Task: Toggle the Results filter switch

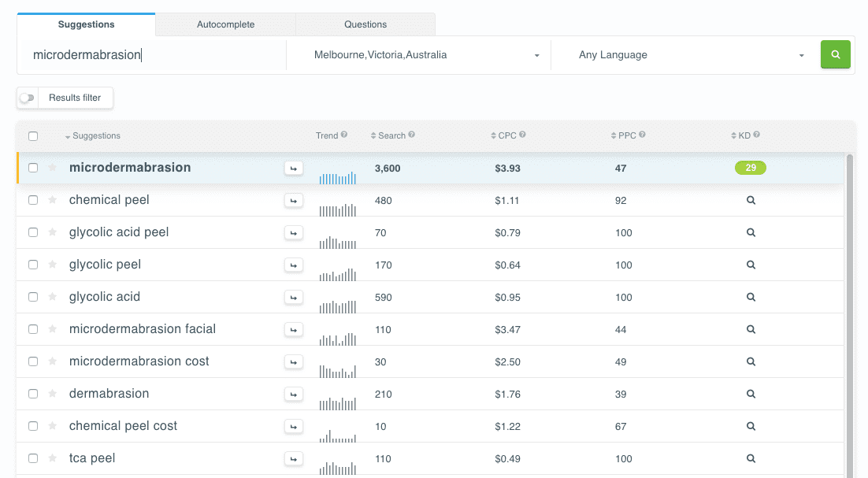Action: click(27, 98)
